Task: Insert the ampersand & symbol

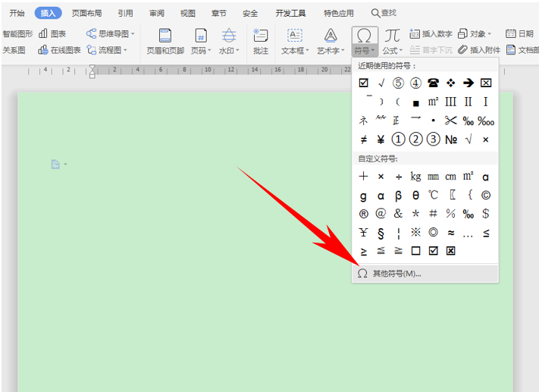Action: [x=398, y=214]
